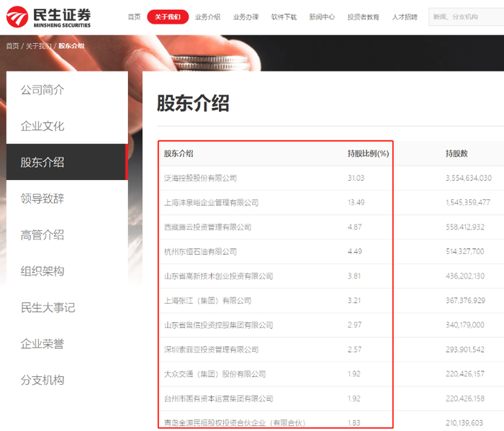This screenshot has width=504, height=431.
Task: Click the 31.03 percentage value
Action: pyautogui.click(x=356, y=178)
